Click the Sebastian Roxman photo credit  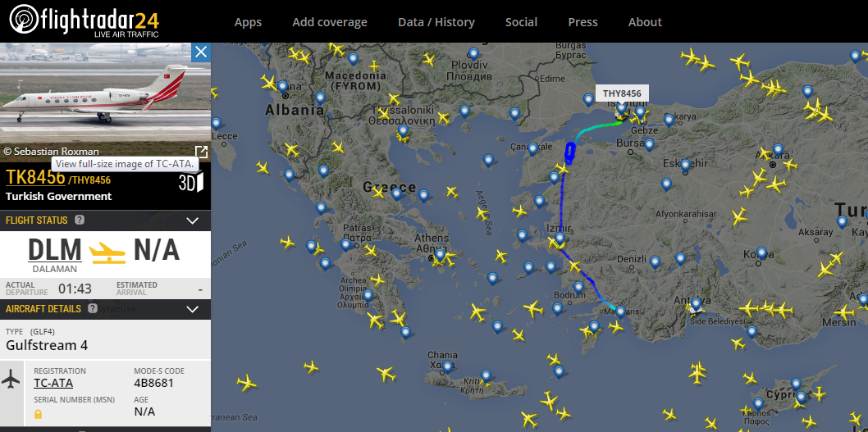[x=51, y=152]
